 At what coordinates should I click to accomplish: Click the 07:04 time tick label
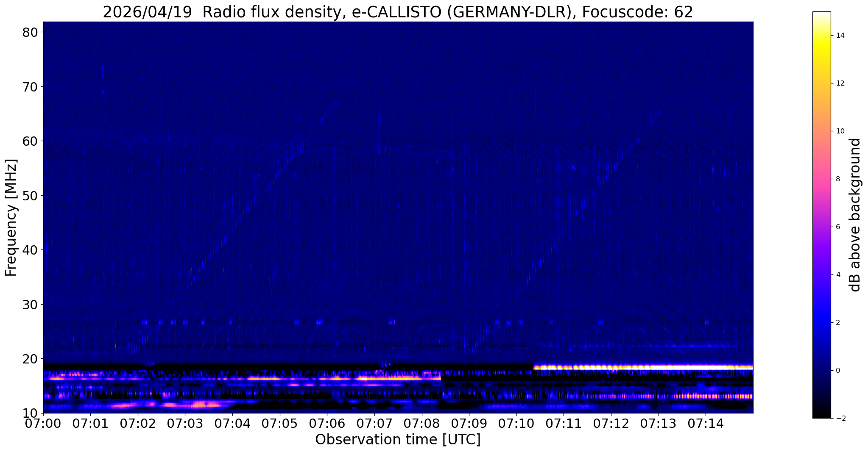[232, 424]
